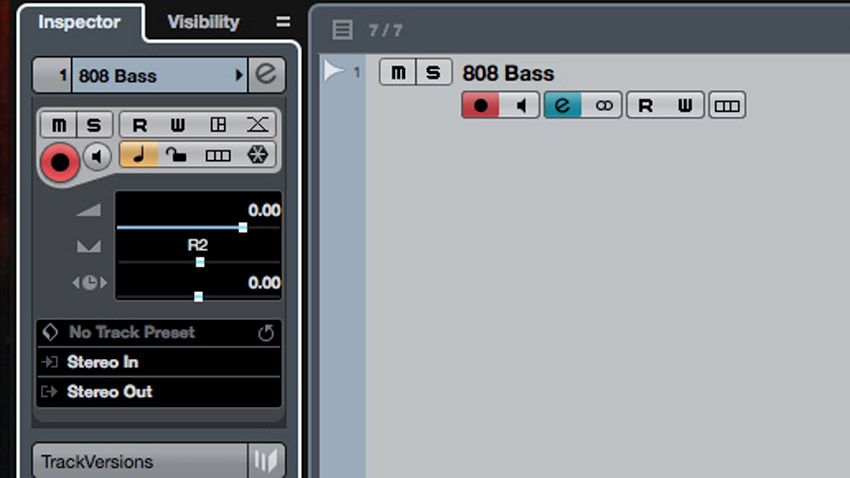This screenshot has width=850, height=478.
Task: Open Edit Channel Settings in Inspector header
Action: click(266, 75)
